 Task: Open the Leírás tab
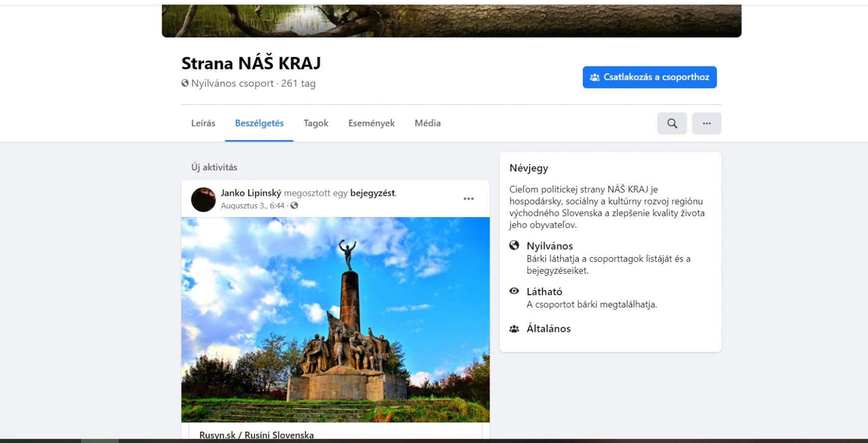tap(203, 123)
